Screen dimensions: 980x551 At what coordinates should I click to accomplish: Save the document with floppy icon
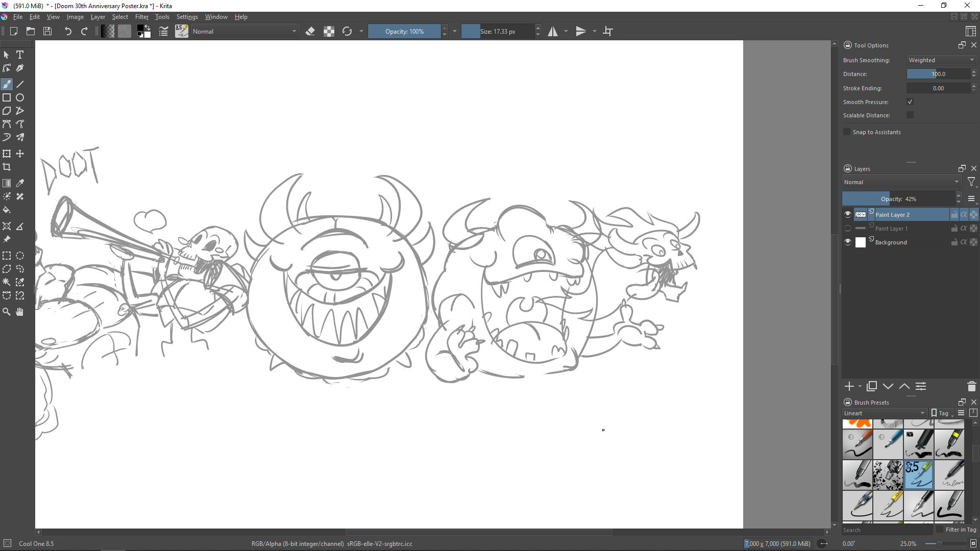click(x=47, y=31)
